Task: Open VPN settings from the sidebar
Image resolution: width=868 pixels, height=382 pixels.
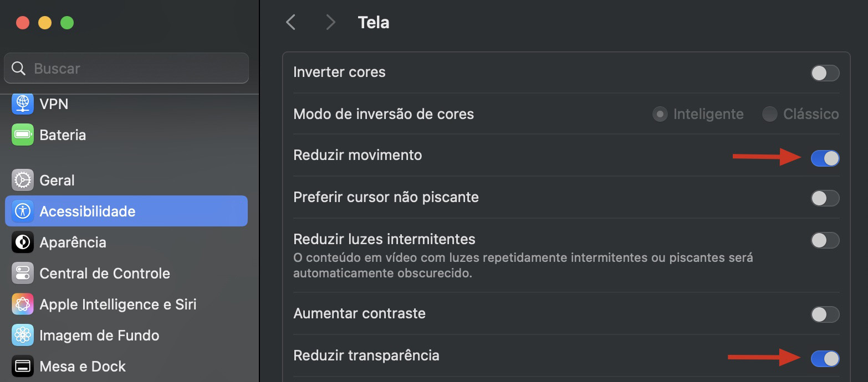Action: point(22,104)
